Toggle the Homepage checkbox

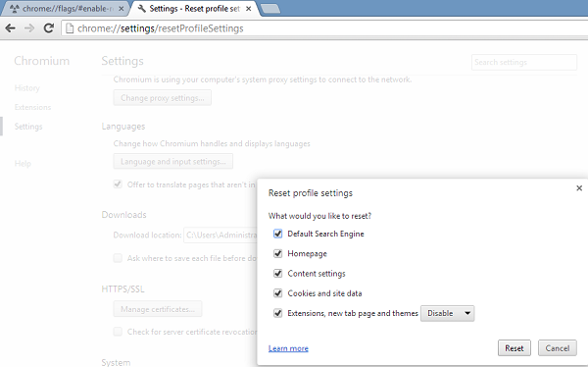[x=278, y=253]
